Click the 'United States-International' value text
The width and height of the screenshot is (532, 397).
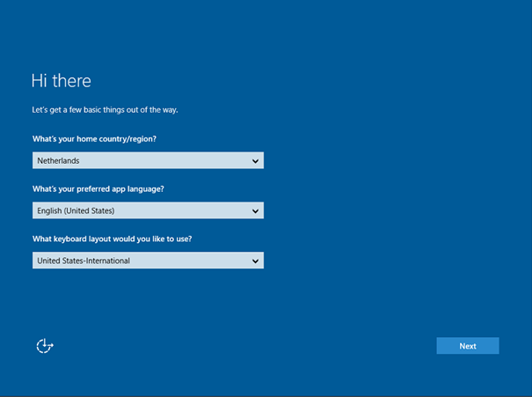(84, 261)
